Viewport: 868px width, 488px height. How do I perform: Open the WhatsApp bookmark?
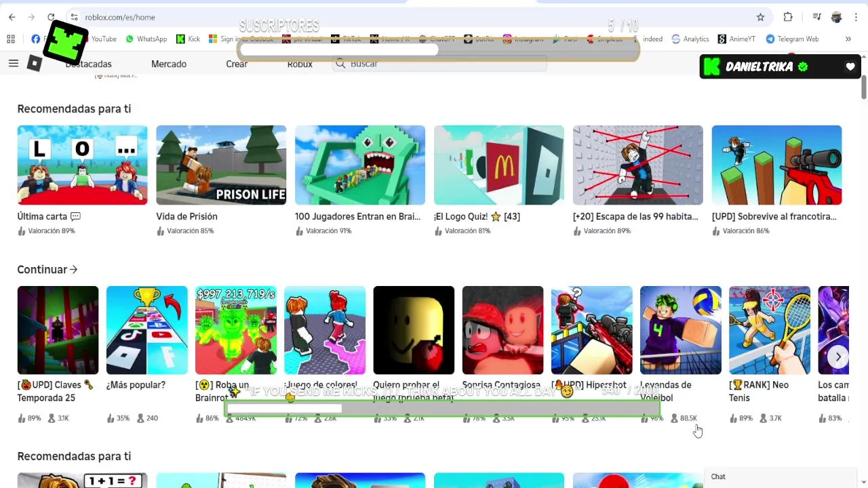146,39
